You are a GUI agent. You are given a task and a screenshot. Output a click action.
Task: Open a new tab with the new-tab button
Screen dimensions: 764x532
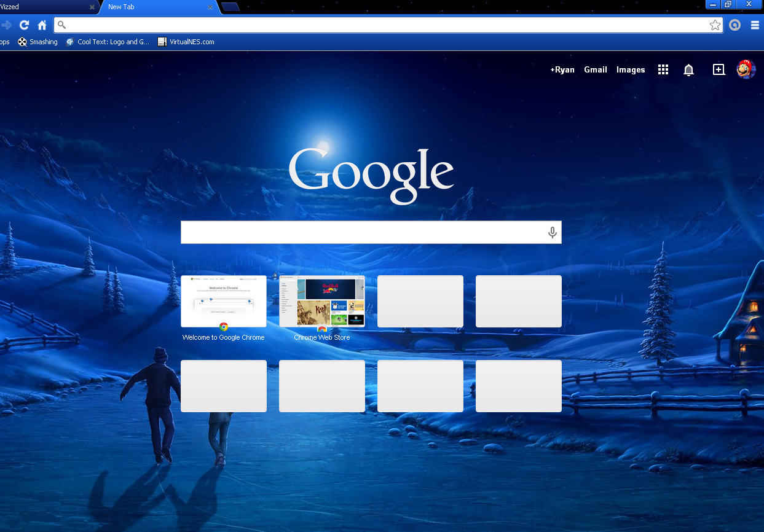point(230,7)
